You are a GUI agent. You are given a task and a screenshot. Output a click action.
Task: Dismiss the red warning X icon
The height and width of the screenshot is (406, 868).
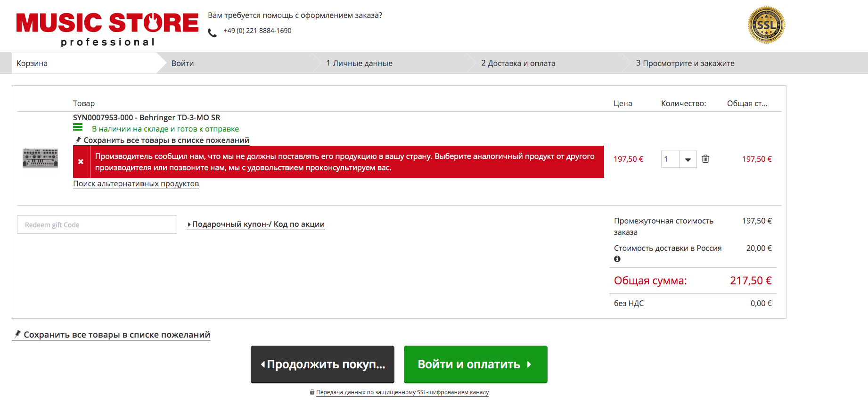[x=81, y=161]
